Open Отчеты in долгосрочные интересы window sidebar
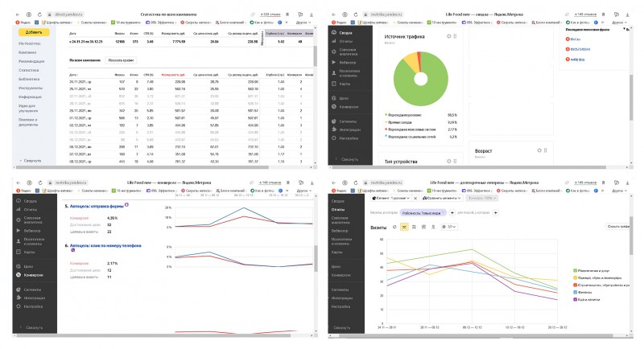 (338, 209)
